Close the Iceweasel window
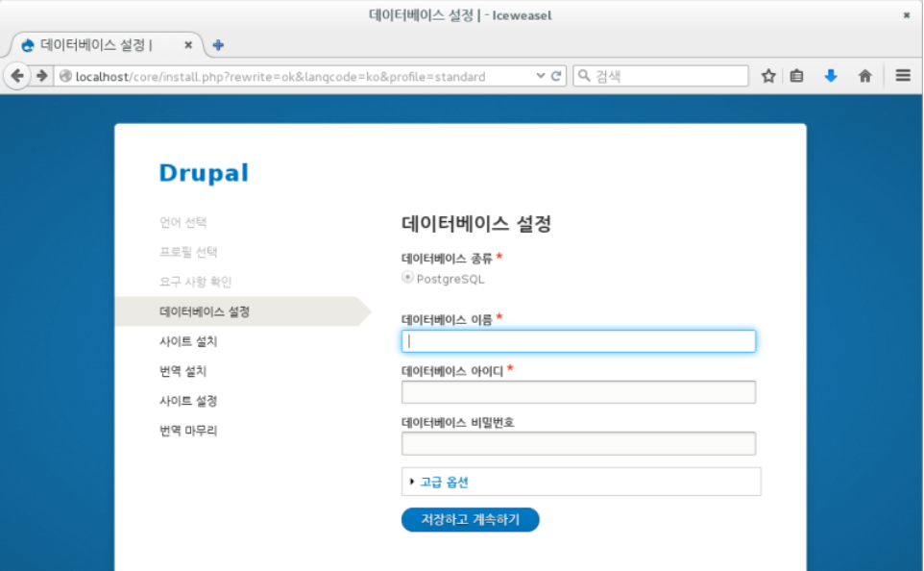This screenshot has height=571, width=924. pyautogui.click(x=907, y=15)
